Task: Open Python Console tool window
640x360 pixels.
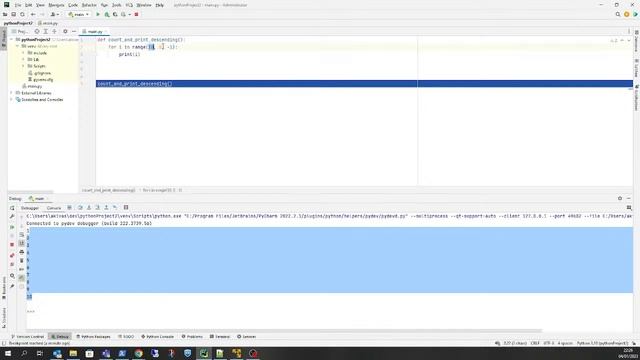Action: tap(158, 337)
